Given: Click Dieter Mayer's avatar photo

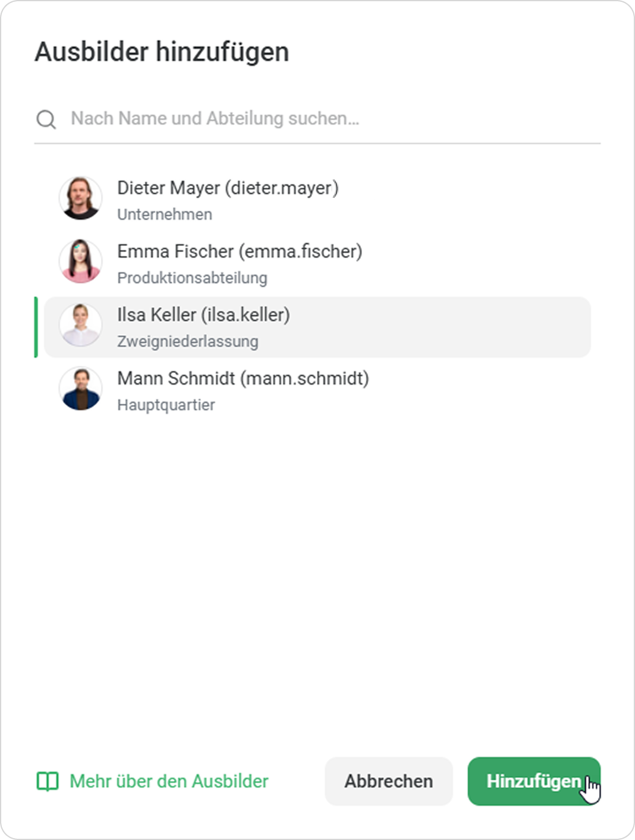Looking at the screenshot, I should tap(81, 198).
